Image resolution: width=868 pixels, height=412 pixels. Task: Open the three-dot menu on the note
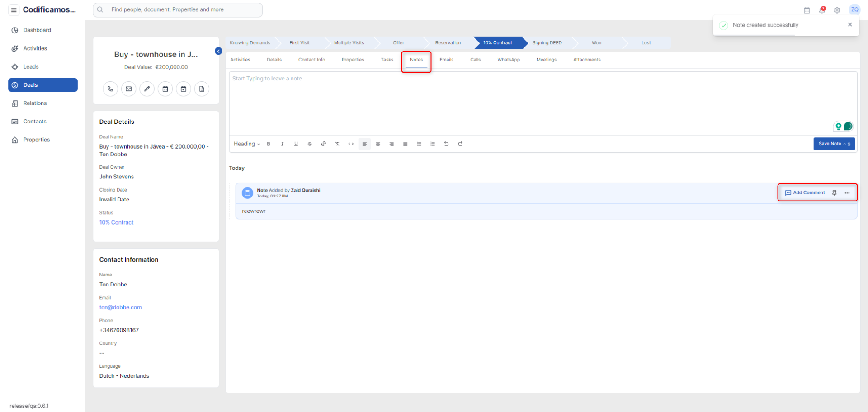(847, 192)
